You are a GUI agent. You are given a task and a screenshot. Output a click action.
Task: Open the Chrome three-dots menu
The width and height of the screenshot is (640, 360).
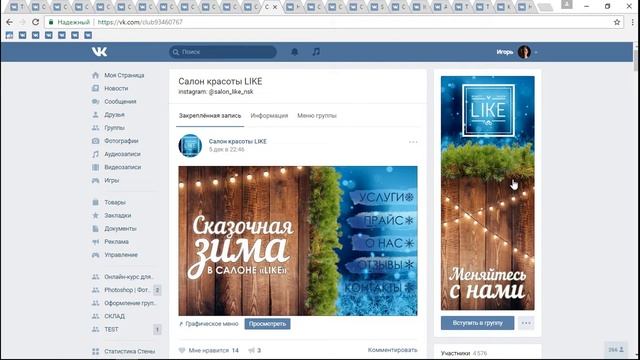coord(632,22)
